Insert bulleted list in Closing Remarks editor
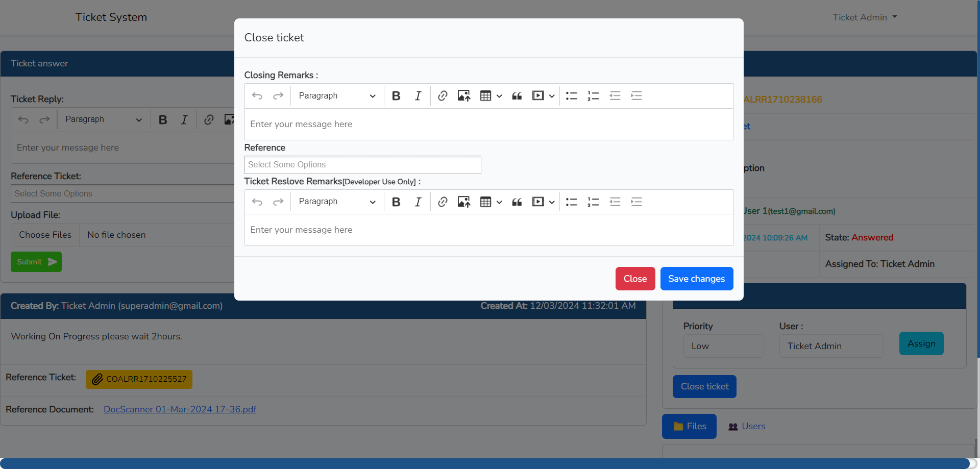Image resolution: width=980 pixels, height=469 pixels. pos(571,96)
